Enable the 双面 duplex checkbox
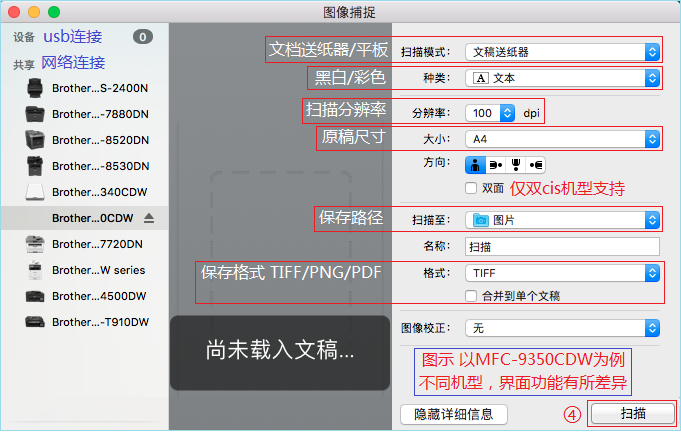The height and width of the screenshot is (432, 681). 471,188
